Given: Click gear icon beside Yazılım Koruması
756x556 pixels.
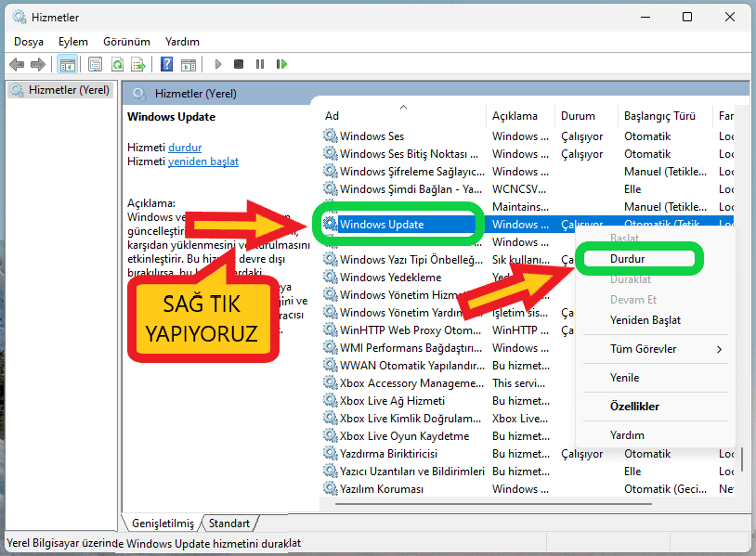Looking at the screenshot, I should click(331, 488).
